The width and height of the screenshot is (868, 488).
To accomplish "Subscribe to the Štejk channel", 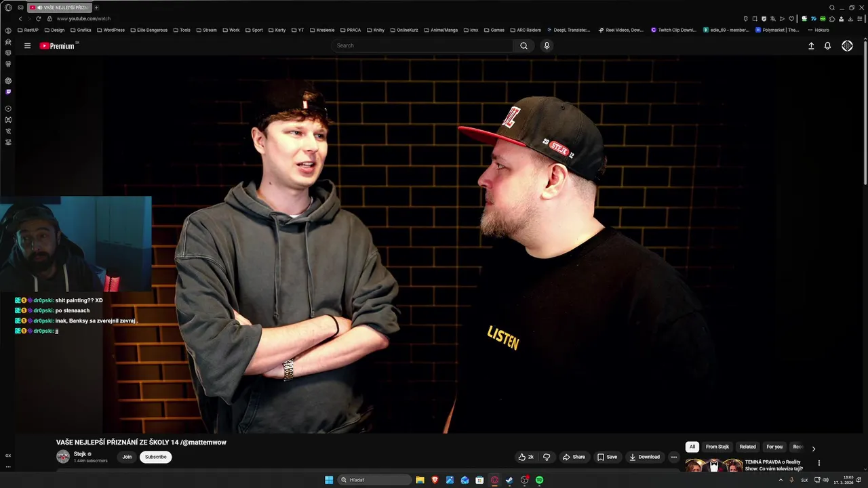I will [155, 457].
